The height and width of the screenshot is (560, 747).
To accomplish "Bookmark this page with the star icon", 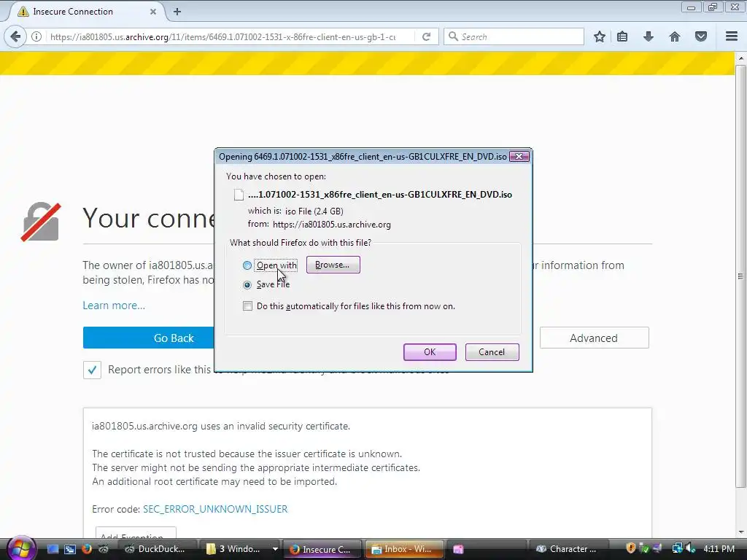I will point(600,36).
